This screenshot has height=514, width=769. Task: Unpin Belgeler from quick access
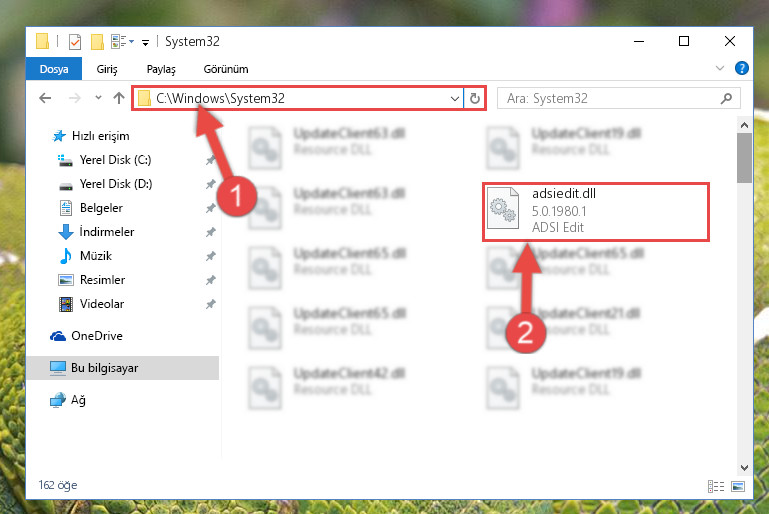210,208
